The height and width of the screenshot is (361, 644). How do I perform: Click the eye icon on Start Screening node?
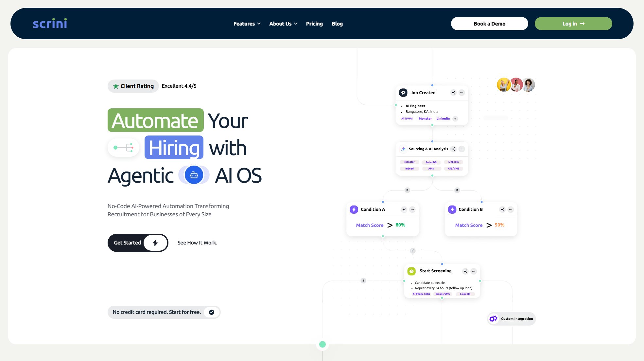[x=411, y=271]
